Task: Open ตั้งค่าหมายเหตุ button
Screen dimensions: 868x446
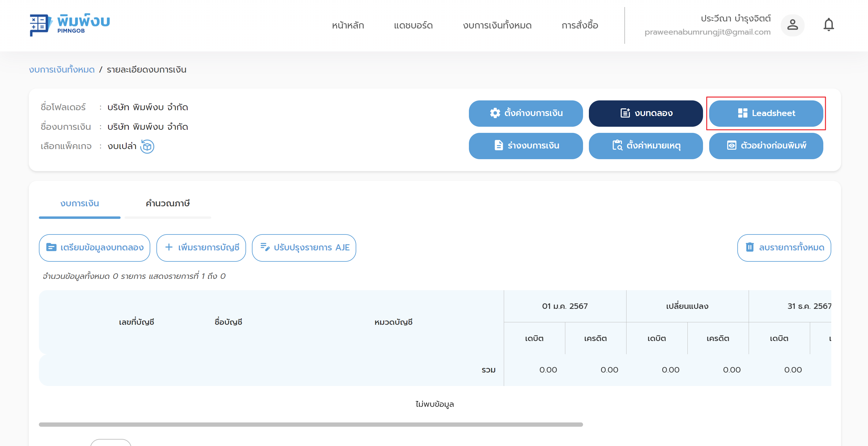Action: (x=645, y=146)
